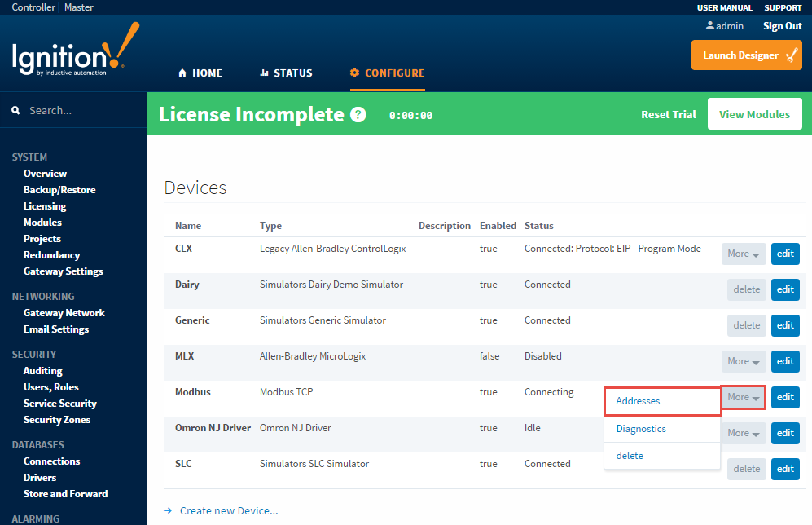The height and width of the screenshot is (525, 812).
Task: Edit the Dairy device
Action: coord(784,289)
